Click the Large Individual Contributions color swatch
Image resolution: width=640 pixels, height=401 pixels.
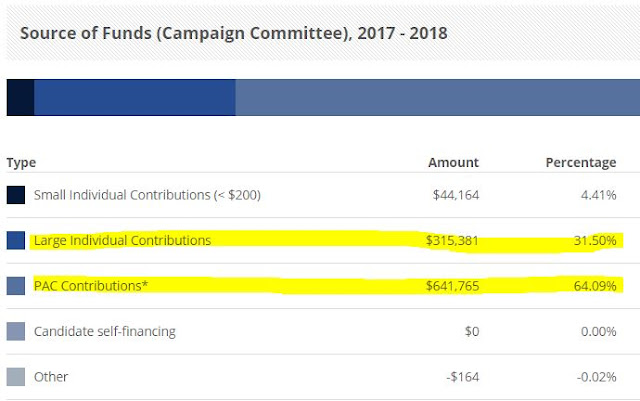(x=16, y=241)
